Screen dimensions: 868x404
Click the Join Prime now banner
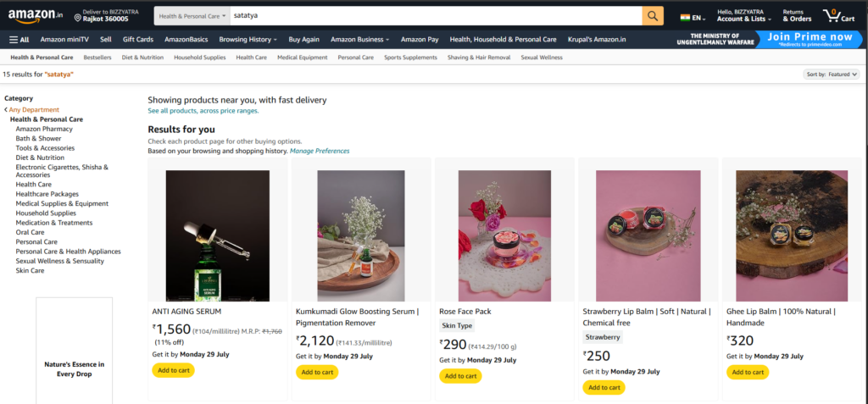point(810,39)
